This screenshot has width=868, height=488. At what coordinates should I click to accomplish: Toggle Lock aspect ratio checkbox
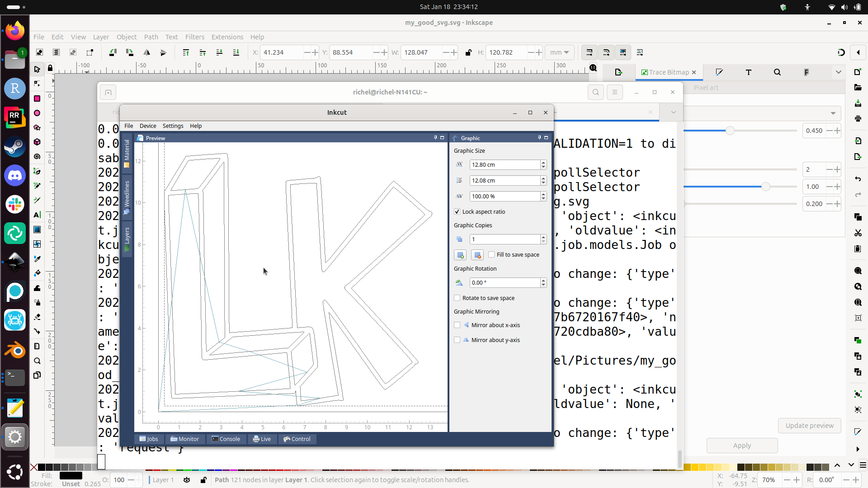pos(457,211)
